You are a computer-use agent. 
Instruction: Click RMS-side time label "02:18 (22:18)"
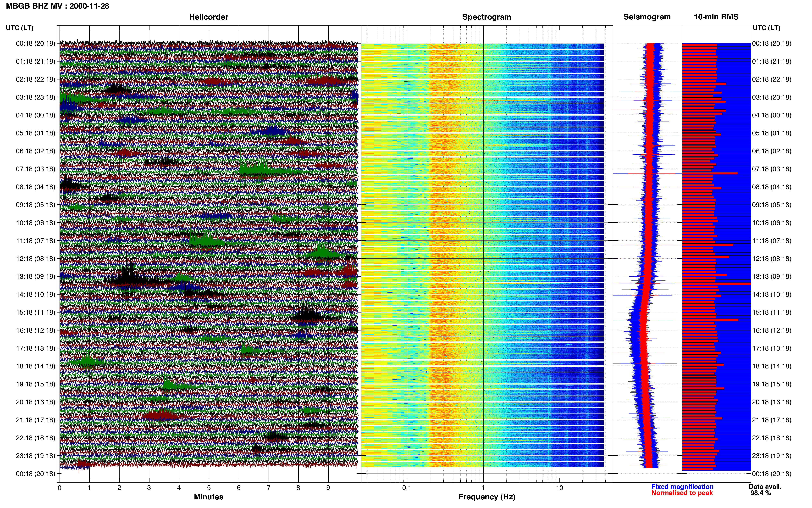pyautogui.click(x=772, y=79)
